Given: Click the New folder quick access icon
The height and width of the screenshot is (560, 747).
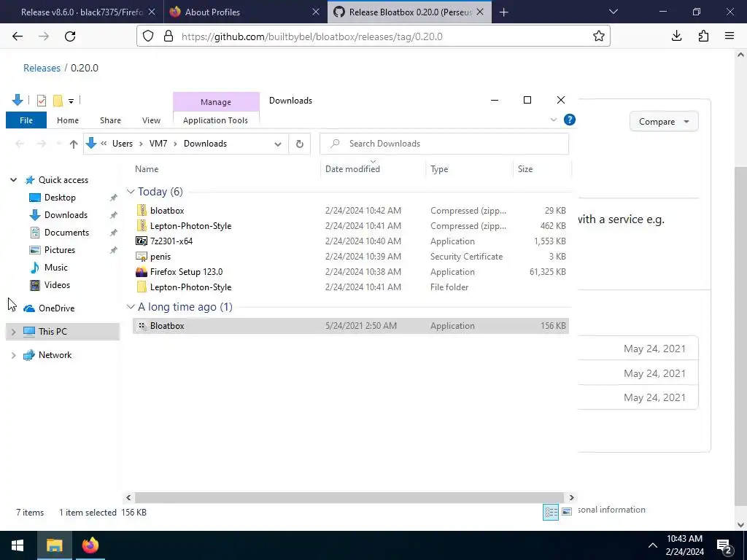Looking at the screenshot, I should (58, 101).
